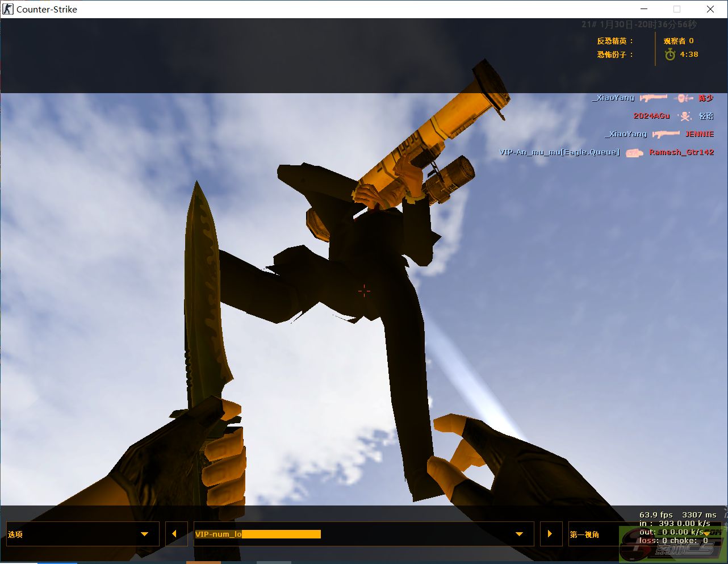The image size is (728, 564).
Task: Click the 4:38 round time value
Action: [x=689, y=55]
